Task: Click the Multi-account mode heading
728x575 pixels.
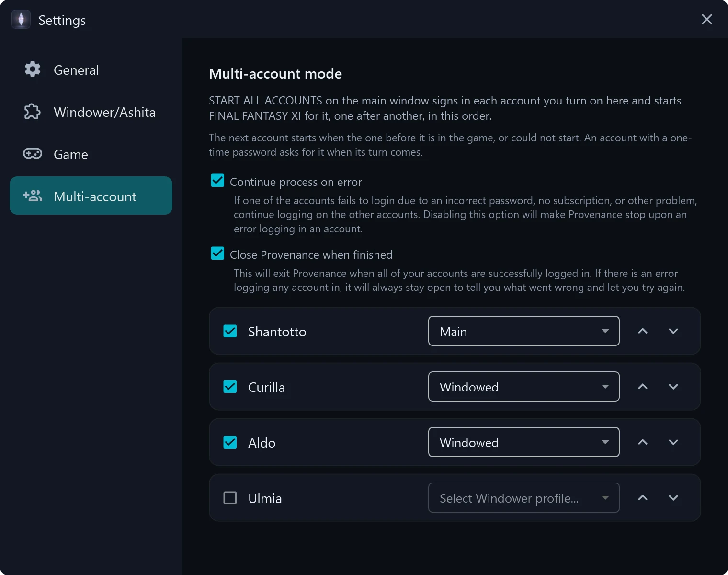Action: (275, 73)
